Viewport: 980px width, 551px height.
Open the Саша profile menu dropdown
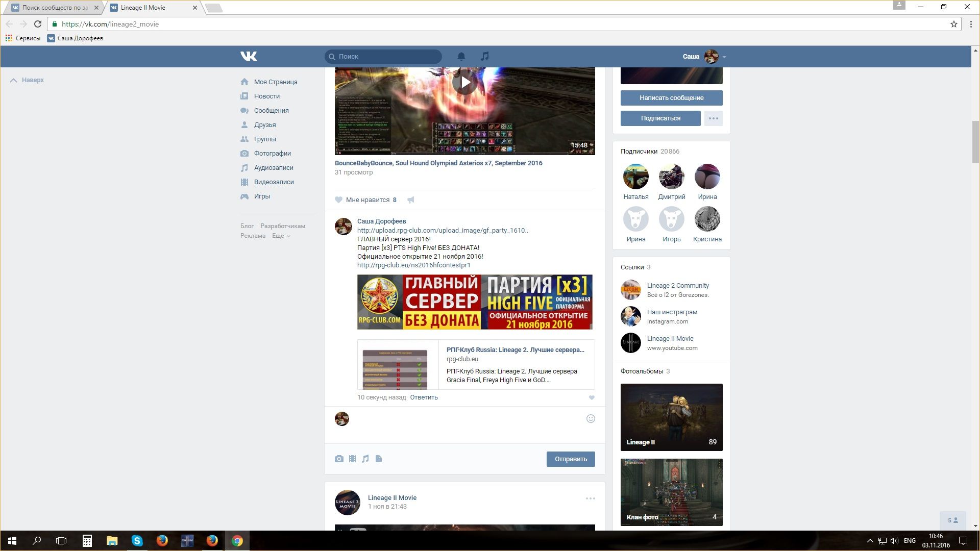pyautogui.click(x=704, y=56)
